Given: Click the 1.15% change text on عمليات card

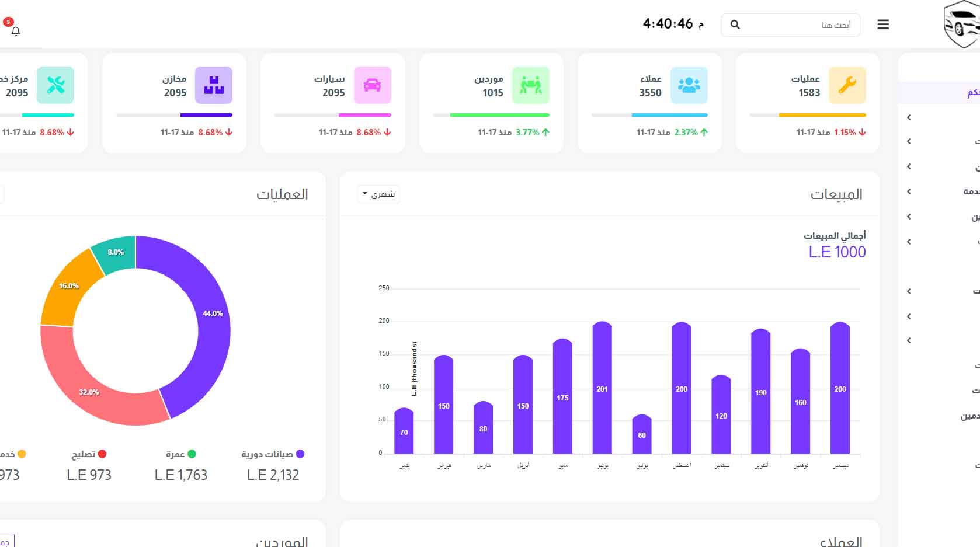Looking at the screenshot, I should point(845,133).
